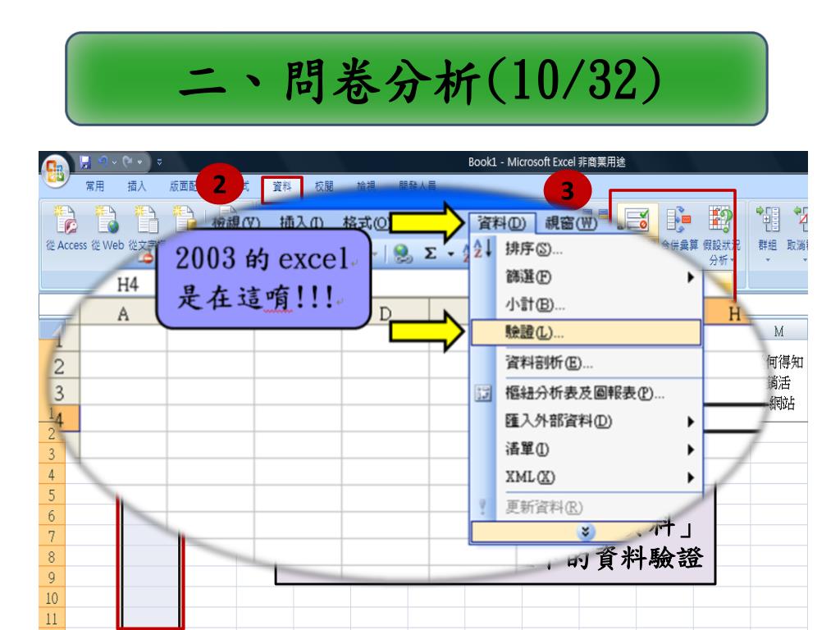The width and height of the screenshot is (840, 630).
Task: Expand the 清單(I) submenu
Action: (x=586, y=449)
